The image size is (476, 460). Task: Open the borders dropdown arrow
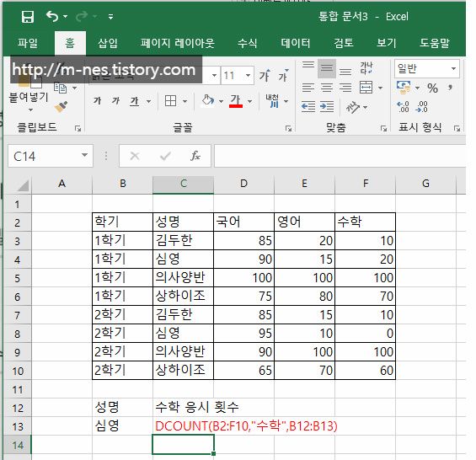point(185,101)
